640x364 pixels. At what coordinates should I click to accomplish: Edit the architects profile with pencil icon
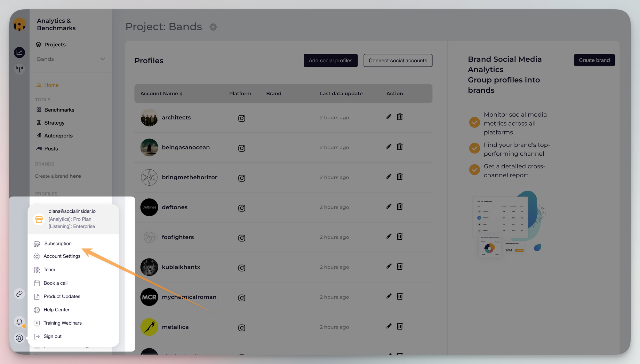pos(389,117)
